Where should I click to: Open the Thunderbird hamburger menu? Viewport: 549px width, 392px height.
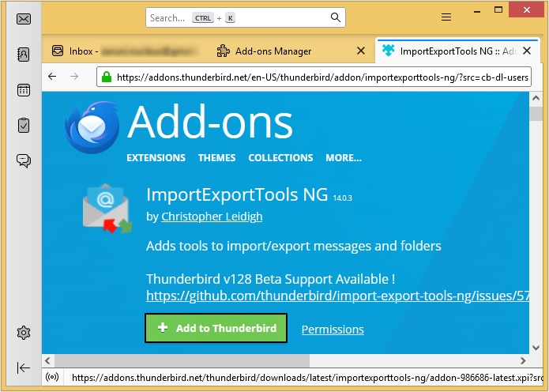coord(446,17)
